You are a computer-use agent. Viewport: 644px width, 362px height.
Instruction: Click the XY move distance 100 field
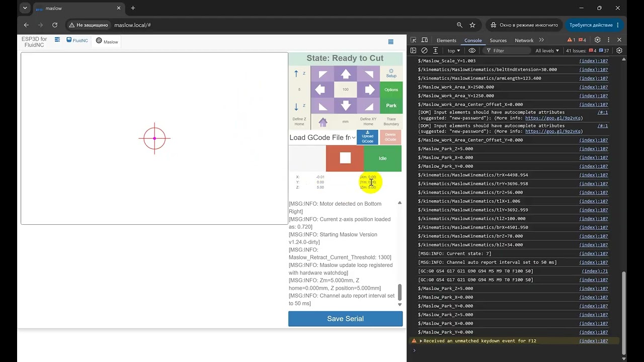tap(346, 89)
